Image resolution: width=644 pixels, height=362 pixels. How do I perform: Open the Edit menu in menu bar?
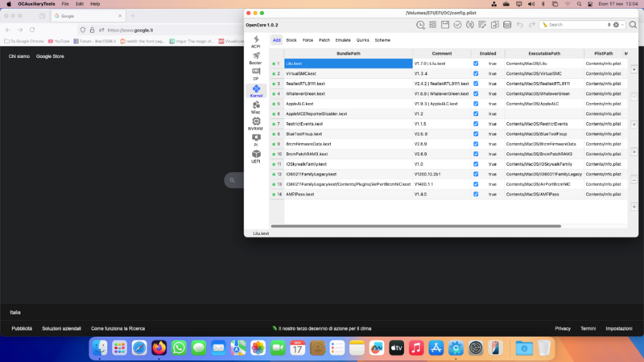click(x=80, y=4)
